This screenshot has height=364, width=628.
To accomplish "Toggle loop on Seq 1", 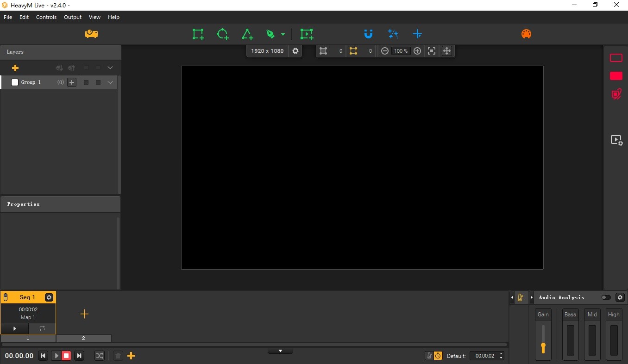I will tap(42, 328).
